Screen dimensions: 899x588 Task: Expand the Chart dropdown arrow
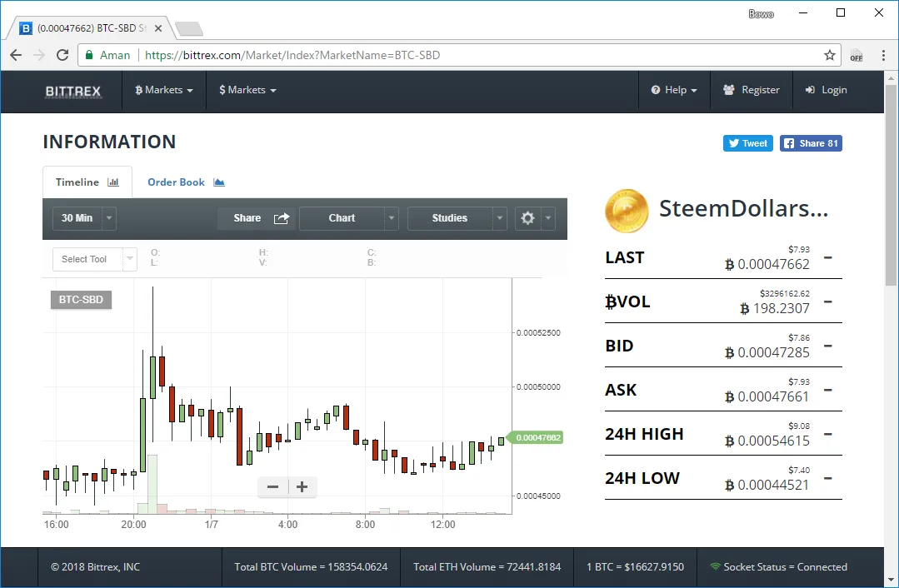[x=392, y=218]
